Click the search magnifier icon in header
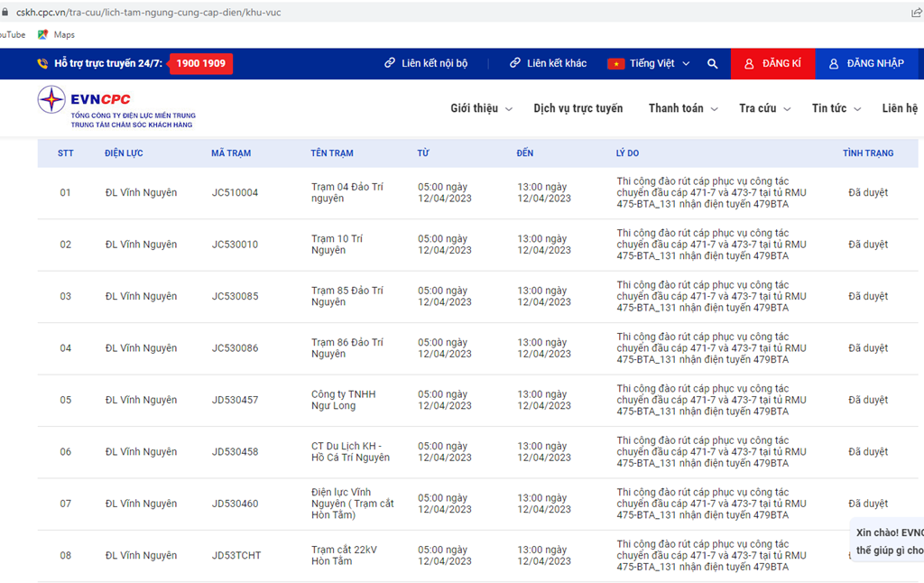 (x=713, y=64)
